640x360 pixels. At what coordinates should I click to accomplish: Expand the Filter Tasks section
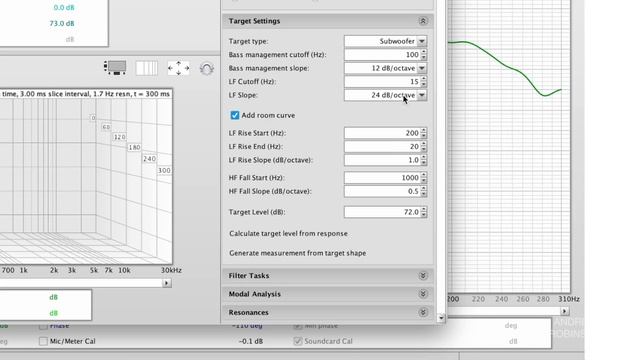423,276
